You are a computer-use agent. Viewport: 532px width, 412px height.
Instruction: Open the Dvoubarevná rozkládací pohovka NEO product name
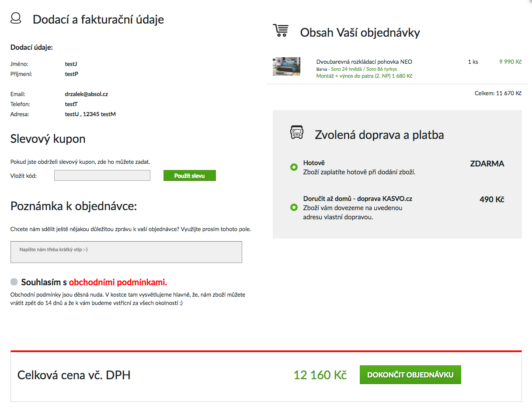[364, 62]
